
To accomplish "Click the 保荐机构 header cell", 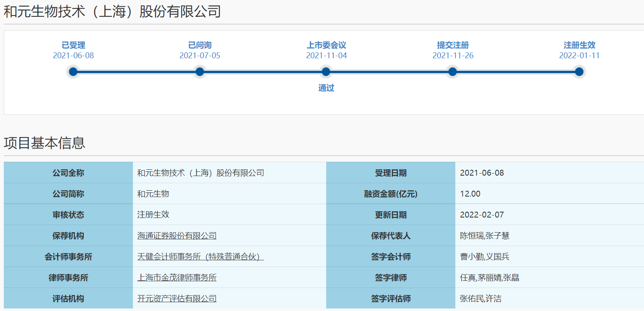I will pyautogui.click(x=68, y=236).
